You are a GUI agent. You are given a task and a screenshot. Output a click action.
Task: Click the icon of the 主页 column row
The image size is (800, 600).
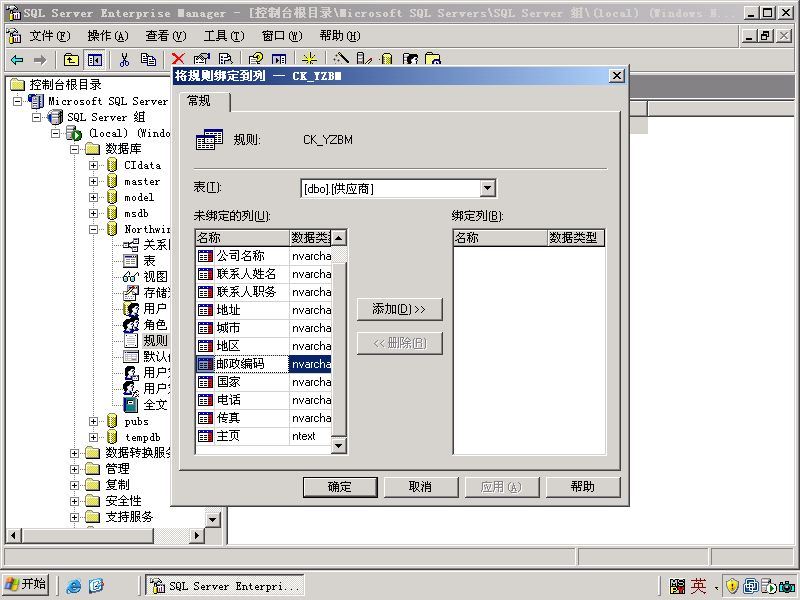[x=205, y=436]
